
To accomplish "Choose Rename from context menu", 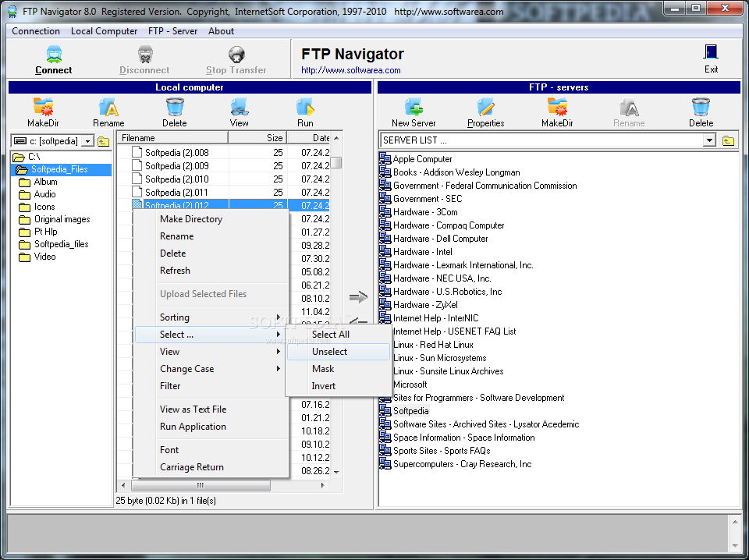I will (x=211, y=236).
